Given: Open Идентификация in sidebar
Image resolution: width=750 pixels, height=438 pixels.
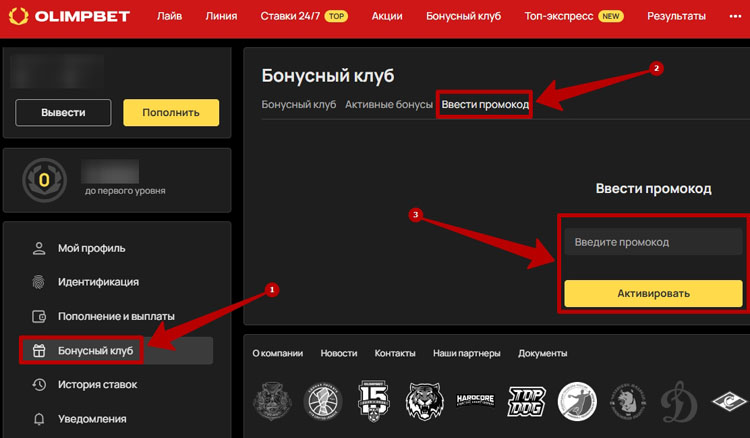Looking at the screenshot, I should pos(99,282).
